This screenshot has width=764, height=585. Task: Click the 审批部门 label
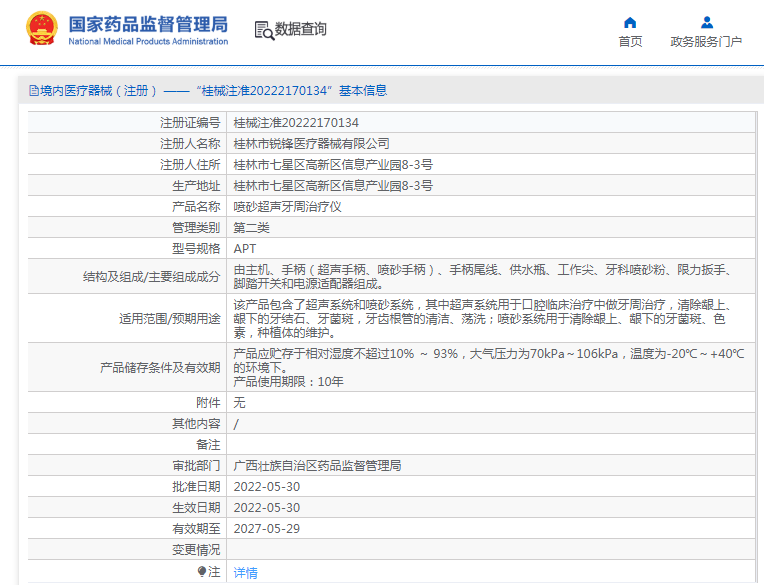coord(196,466)
